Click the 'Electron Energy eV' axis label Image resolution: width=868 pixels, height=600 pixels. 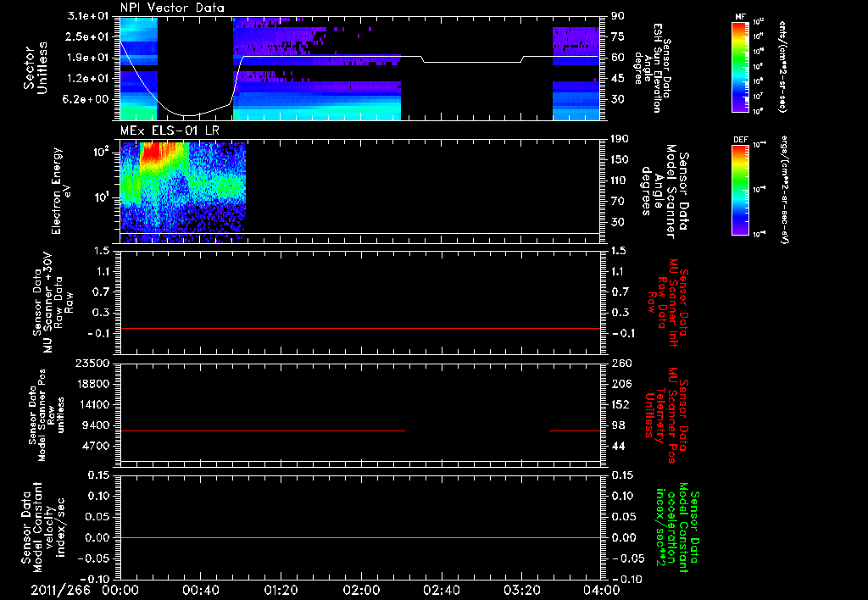tap(61, 191)
